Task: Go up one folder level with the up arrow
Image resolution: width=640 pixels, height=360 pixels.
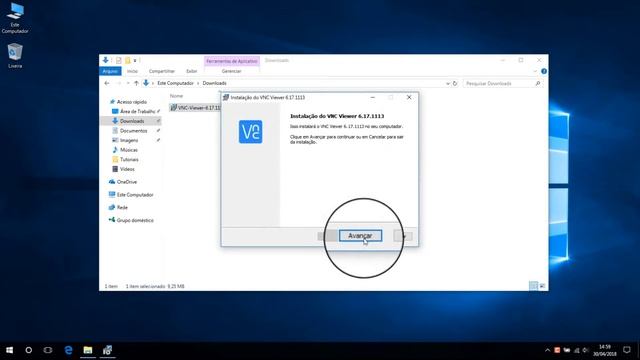Action: click(136, 83)
